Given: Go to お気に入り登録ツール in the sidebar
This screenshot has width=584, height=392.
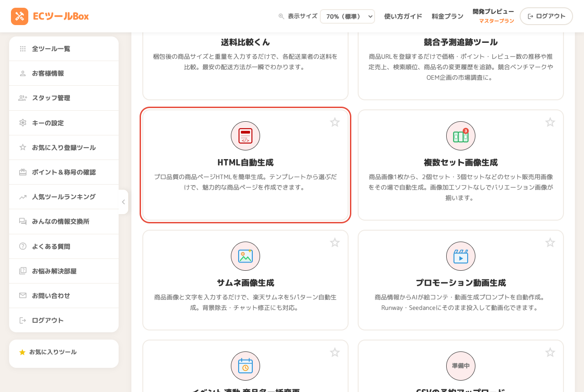Looking at the screenshot, I should tap(64, 148).
